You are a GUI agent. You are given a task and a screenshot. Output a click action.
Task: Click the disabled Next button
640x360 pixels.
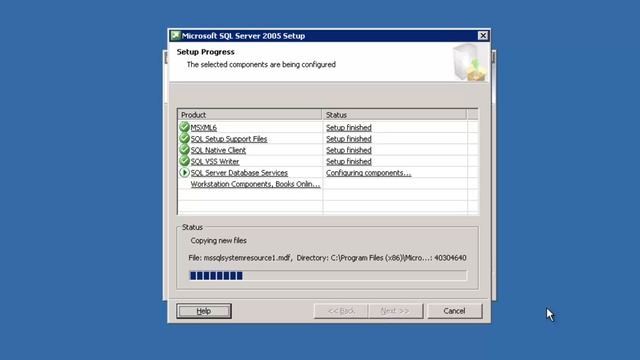(x=395, y=311)
